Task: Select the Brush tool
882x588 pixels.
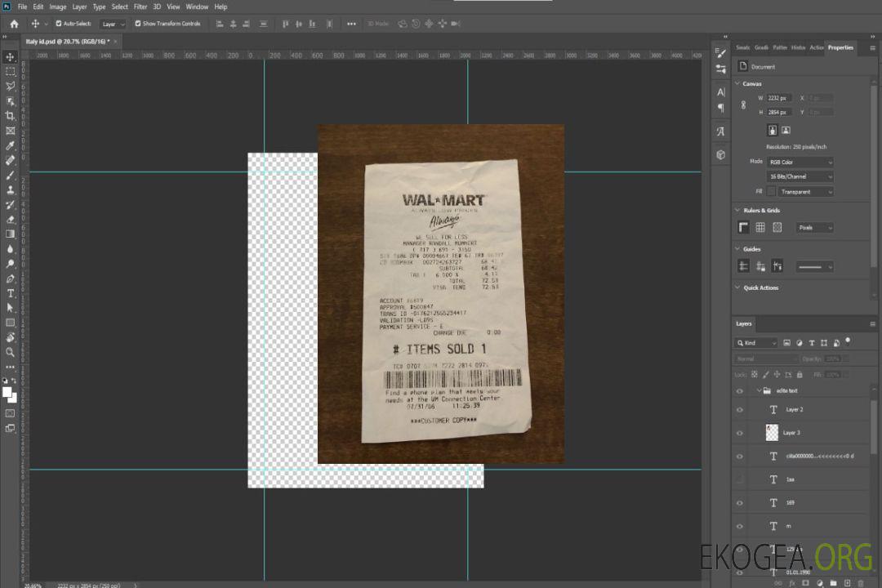Action: click(10, 175)
